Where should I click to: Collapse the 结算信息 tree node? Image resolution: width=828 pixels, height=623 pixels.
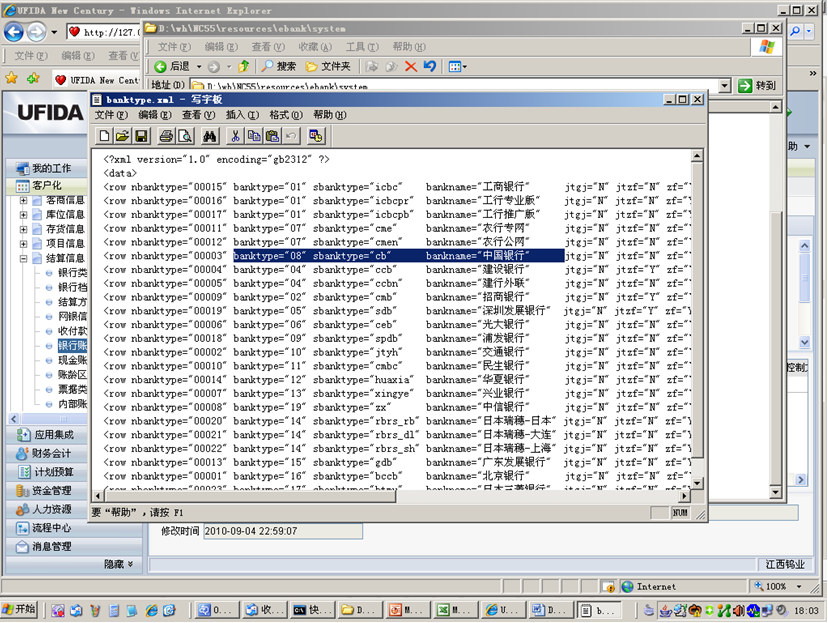(23, 258)
